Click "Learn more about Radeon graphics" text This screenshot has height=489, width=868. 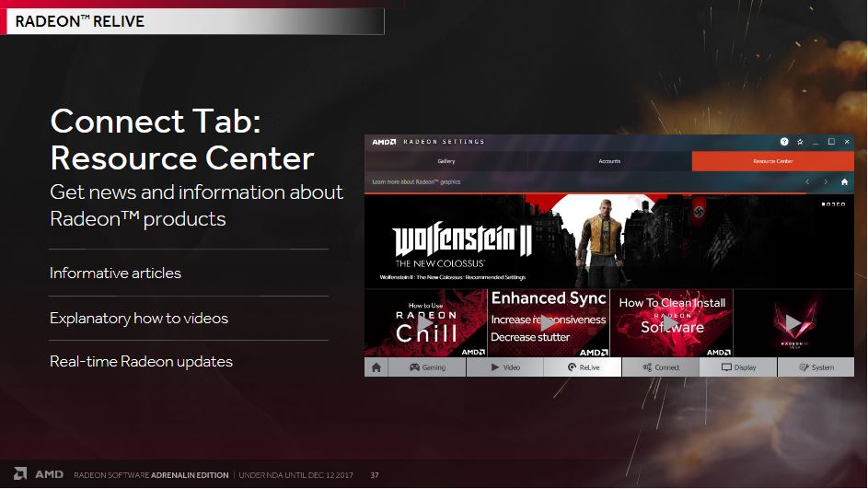(416, 181)
